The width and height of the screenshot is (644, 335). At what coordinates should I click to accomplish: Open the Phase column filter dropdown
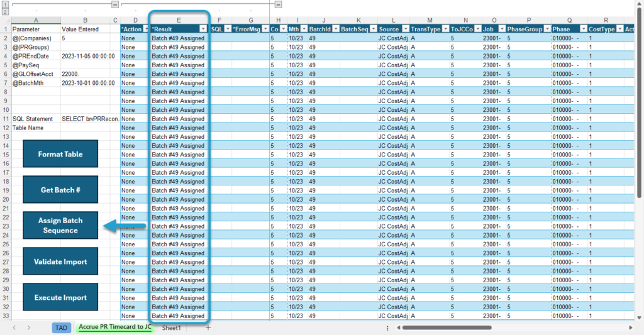tap(583, 29)
